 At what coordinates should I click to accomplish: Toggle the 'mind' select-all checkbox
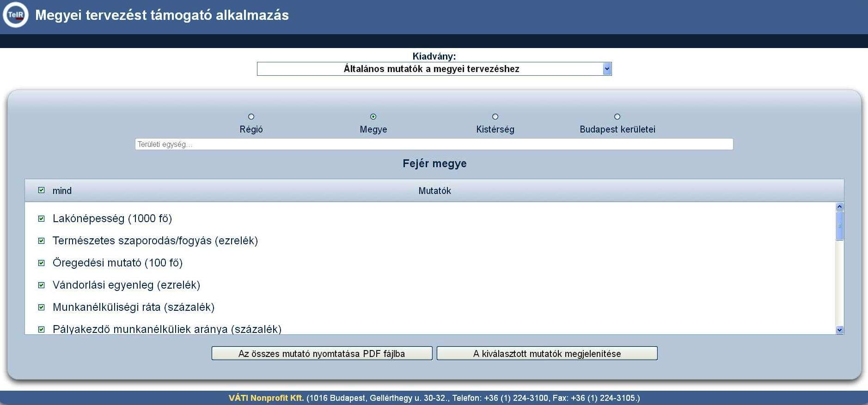click(42, 190)
